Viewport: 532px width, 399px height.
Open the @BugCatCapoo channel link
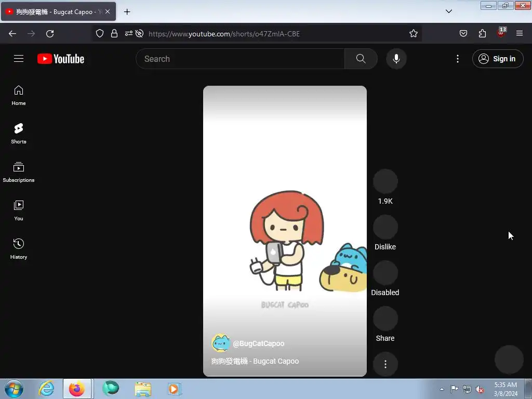coord(259,343)
